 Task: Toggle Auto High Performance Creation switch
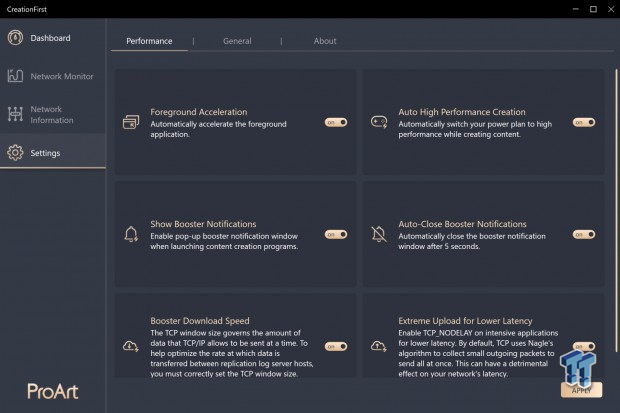click(584, 122)
